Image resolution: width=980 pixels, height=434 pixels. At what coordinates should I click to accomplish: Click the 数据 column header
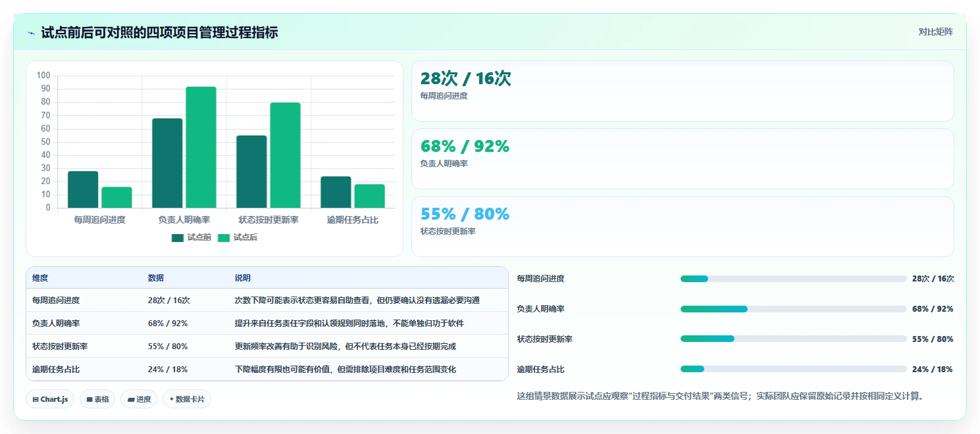point(156,278)
